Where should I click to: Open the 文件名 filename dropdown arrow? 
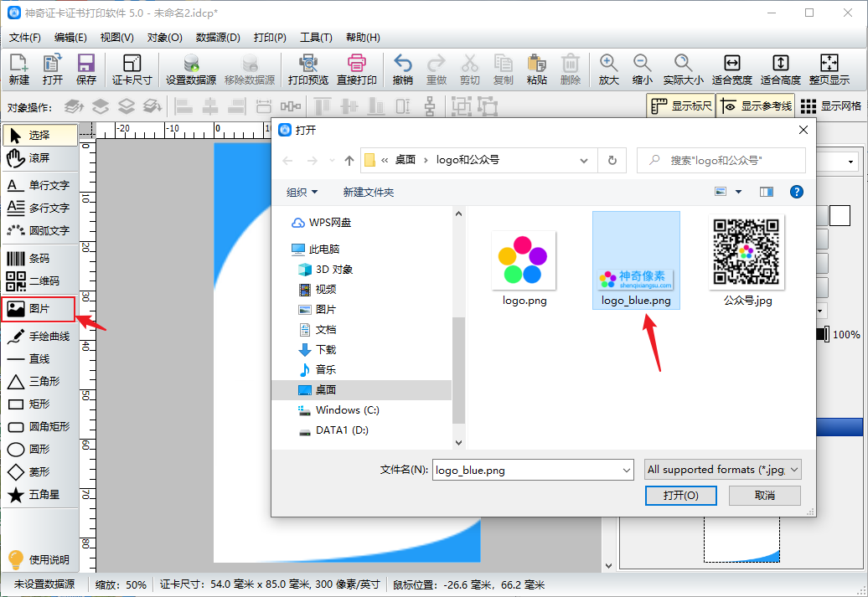point(626,471)
